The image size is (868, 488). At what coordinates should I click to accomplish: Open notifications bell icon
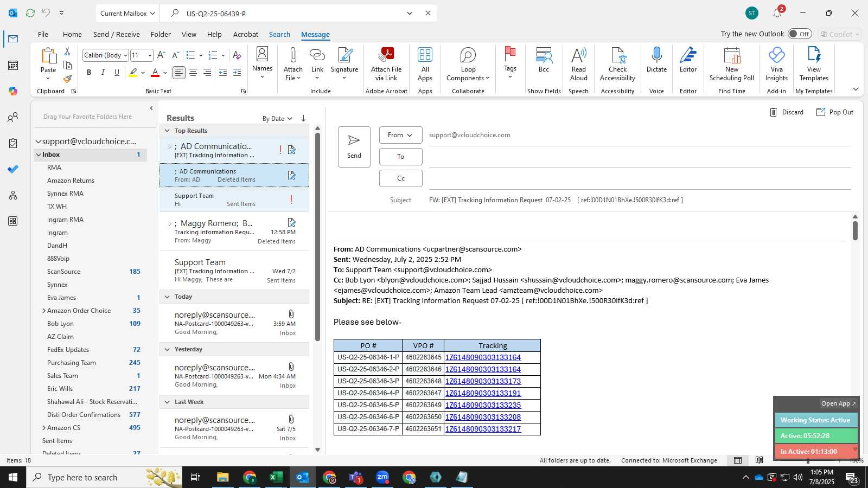pyautogui.click(x=777, y=13)
